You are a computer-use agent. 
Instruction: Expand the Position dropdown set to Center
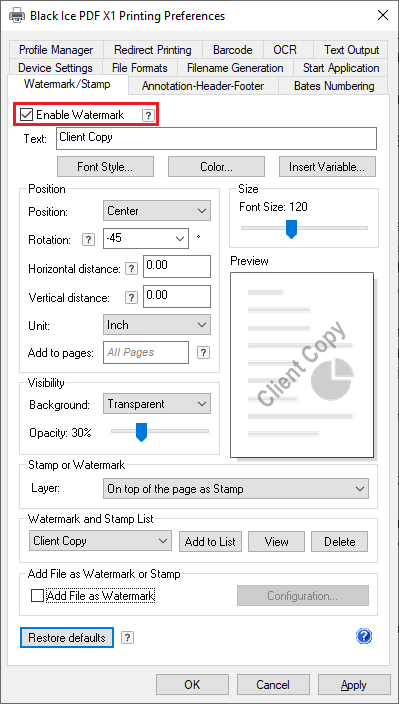pyautogui.click(x=157, y=211)
